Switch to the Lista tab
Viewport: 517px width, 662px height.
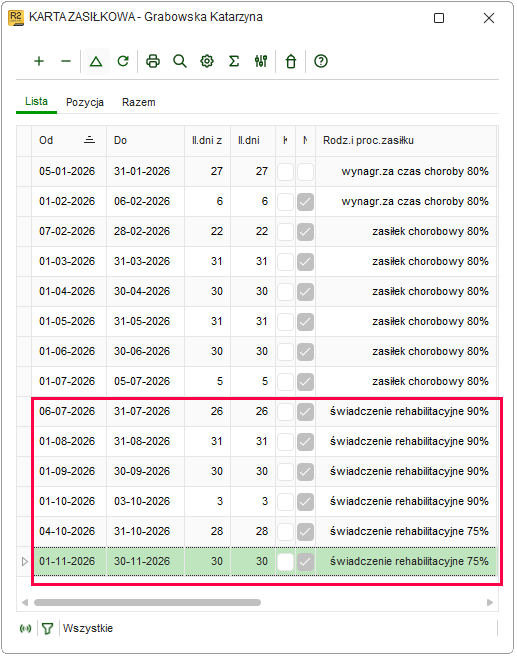36,102
